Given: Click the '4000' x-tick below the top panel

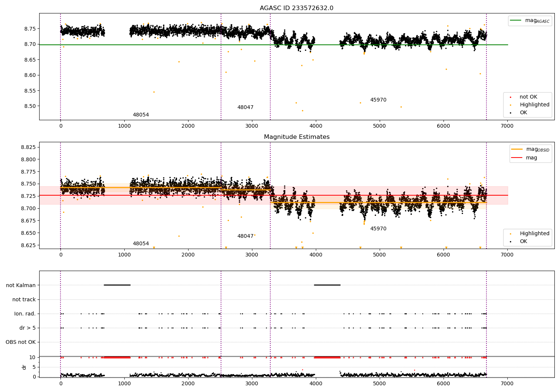Looking at the screenshot, I should click(x=316, y=126).
